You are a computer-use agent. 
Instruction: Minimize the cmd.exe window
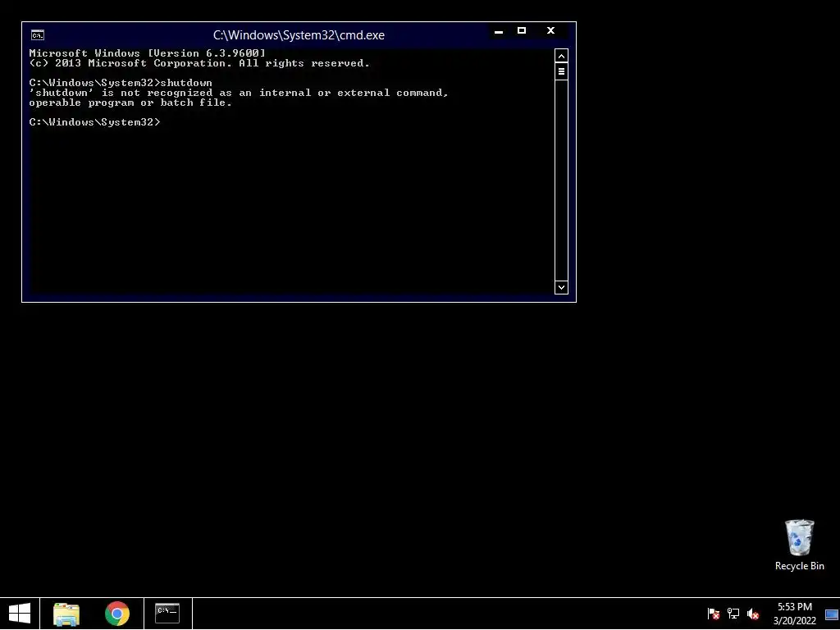click(x=499, y=31)
